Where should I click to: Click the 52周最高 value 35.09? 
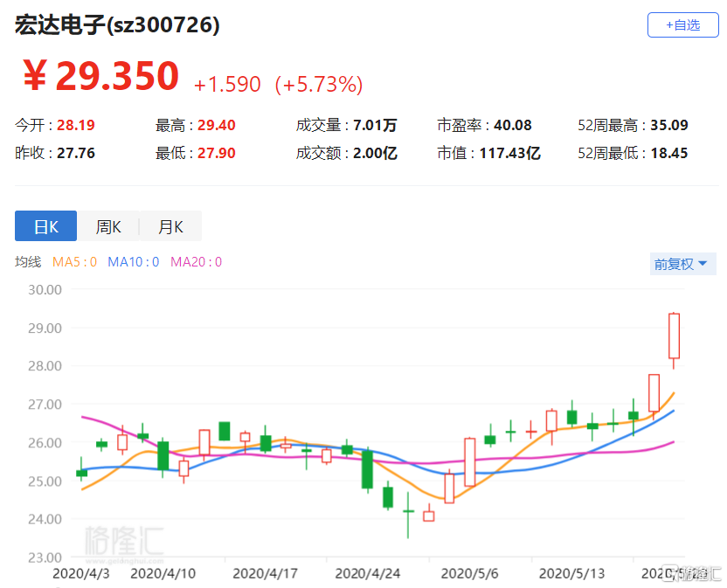pyautogui.click(x=669, y=125)
